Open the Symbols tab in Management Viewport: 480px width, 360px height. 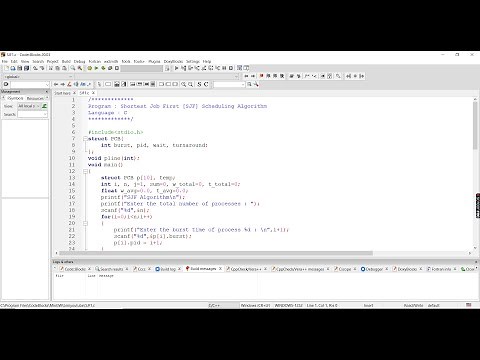point(15,98)
